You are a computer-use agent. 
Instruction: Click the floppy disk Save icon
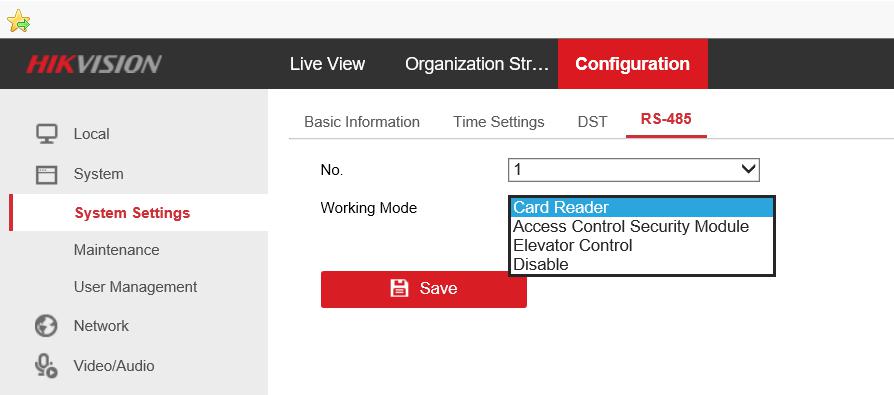pos(399,288)
